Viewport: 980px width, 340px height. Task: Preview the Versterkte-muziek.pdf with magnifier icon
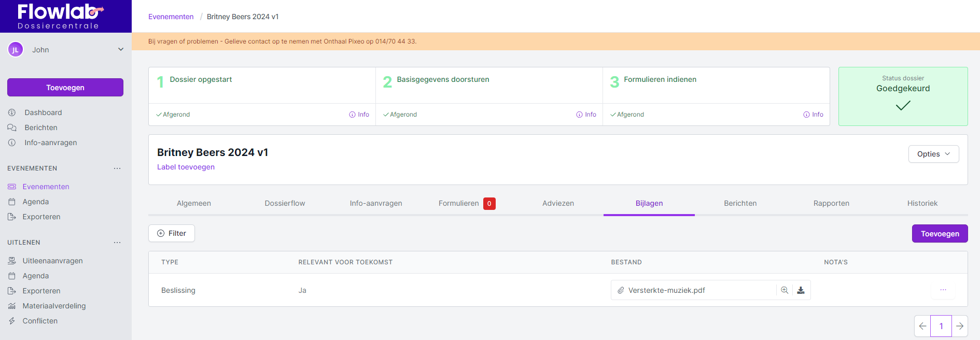785,290
